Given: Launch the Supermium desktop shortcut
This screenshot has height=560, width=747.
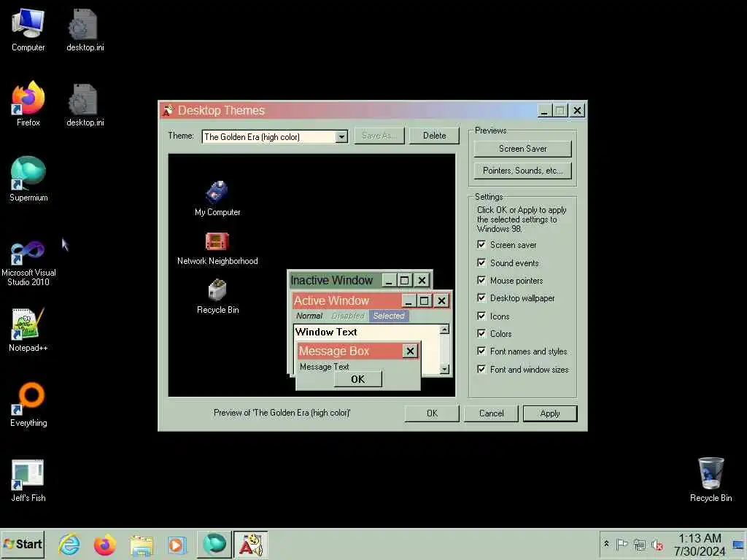Looking at the screenshot, I should [x=28, y=179].
